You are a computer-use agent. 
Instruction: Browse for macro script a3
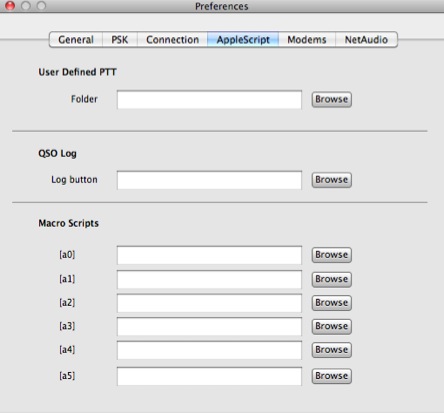[x=332, y=326]
